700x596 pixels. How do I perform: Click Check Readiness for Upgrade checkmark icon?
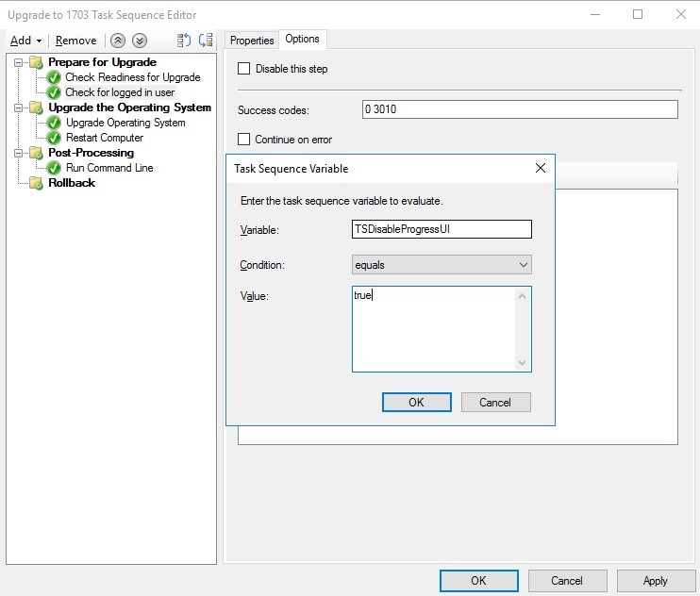coord(54,77)
